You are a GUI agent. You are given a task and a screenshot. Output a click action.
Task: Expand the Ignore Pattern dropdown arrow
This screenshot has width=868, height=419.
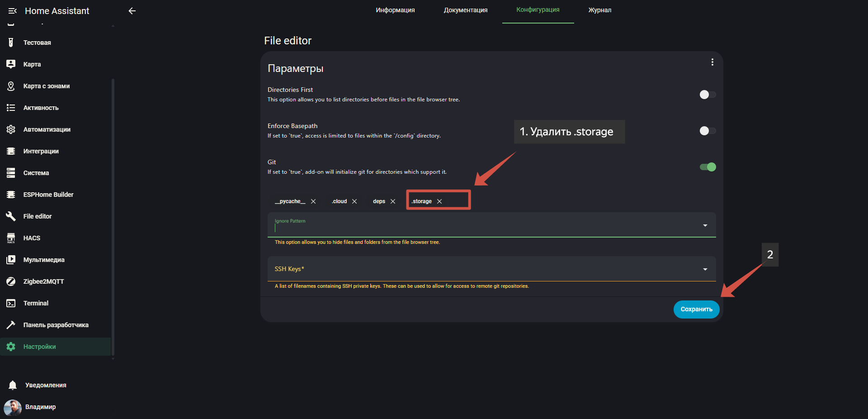click(x=705, y=225)
